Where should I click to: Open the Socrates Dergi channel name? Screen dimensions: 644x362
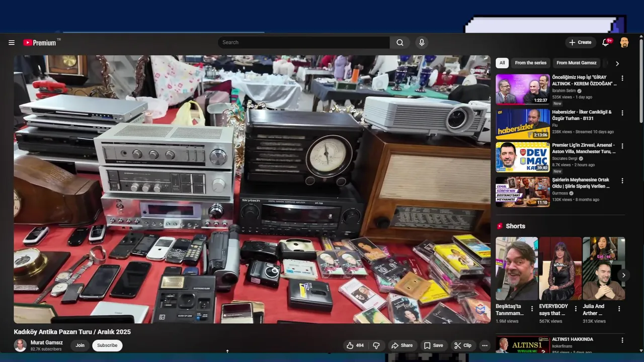point(565,158)
